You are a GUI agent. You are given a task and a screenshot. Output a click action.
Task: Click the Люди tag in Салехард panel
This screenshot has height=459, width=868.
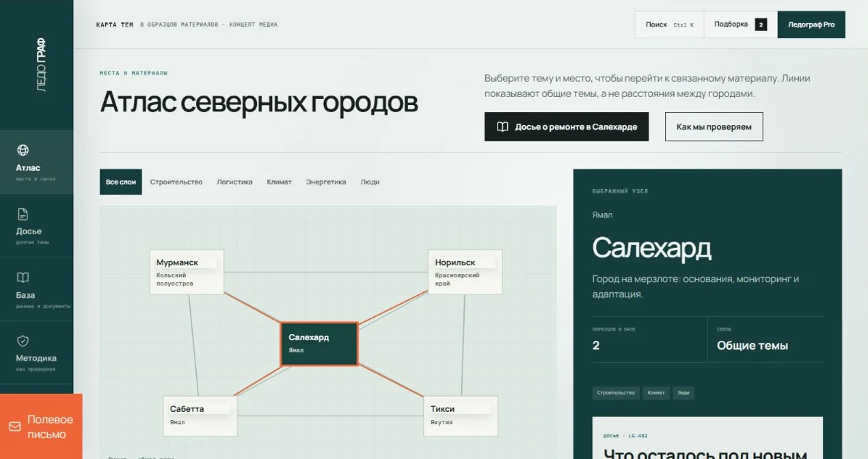coord(683,393)
